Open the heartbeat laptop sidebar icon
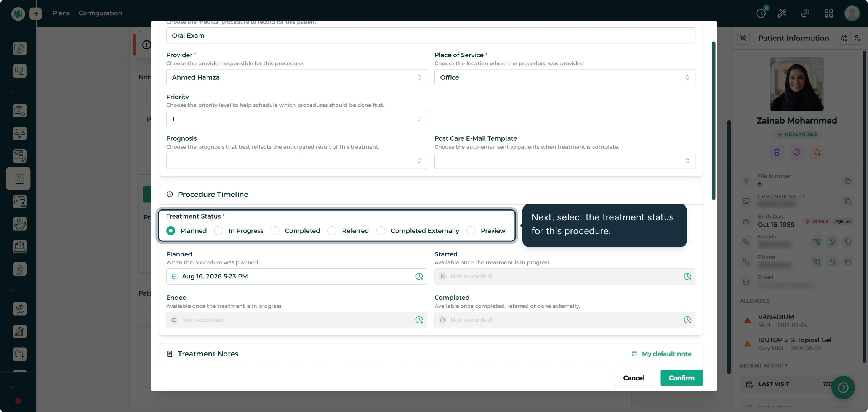 [x=19, y=246]
